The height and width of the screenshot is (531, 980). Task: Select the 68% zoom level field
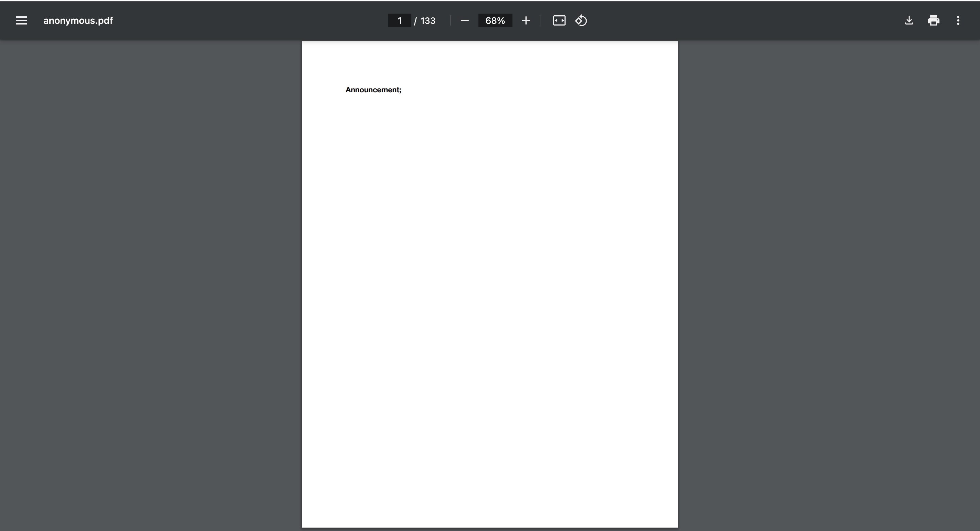click(495, 20)
